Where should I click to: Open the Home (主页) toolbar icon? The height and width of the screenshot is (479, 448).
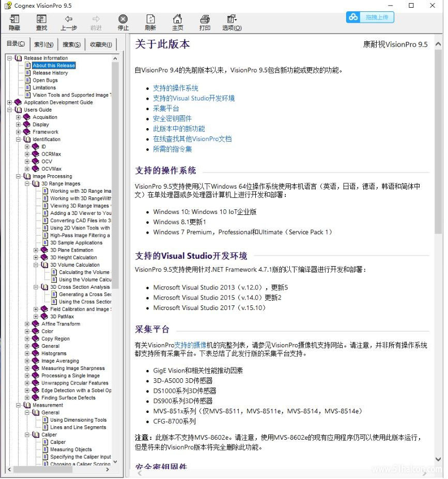click(x=177, y=19)
